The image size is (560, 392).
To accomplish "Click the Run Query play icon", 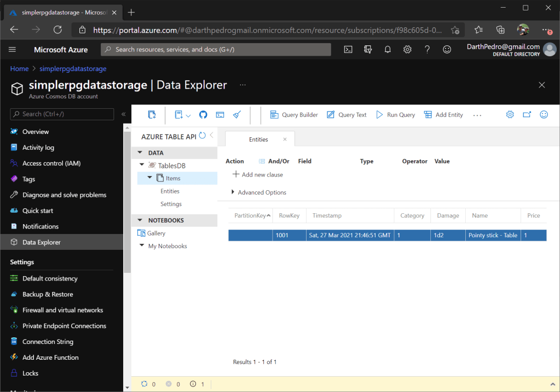I will (379, 115).
